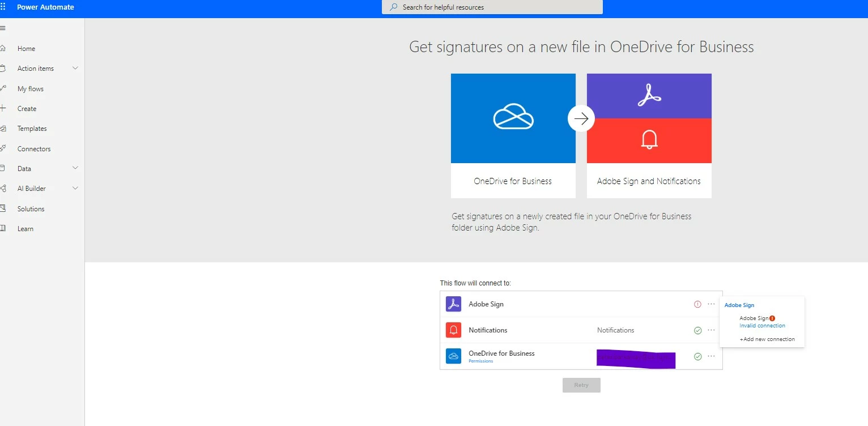Expand the Action items chevron
This screenshot has height=426, width=868.
pyautogui.click(x=75, y=68)
